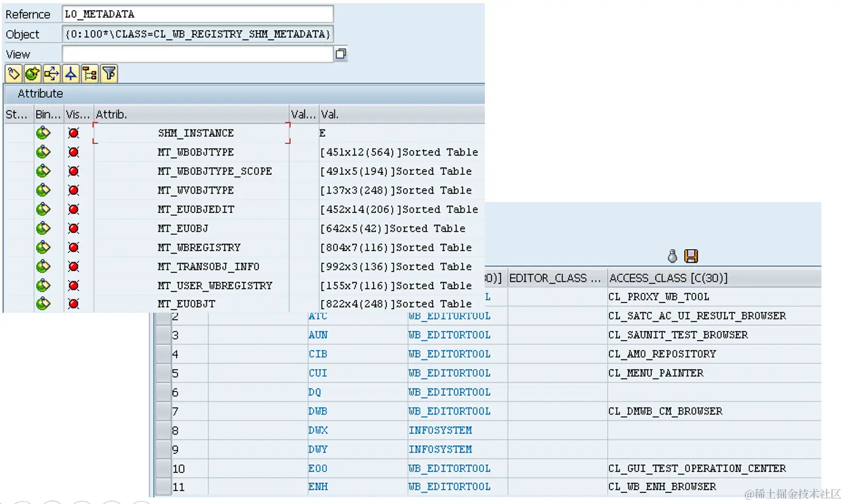
Task: Click the branching arrows icon in the toolbar
Action: [x=51, y=74]
